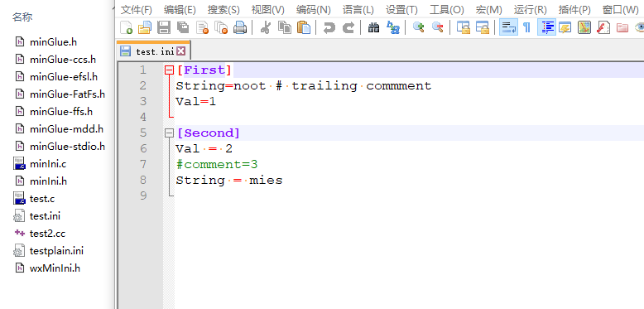Open the 文件(F) menu
The image size is (644, 309).
(x=136, y=9)
